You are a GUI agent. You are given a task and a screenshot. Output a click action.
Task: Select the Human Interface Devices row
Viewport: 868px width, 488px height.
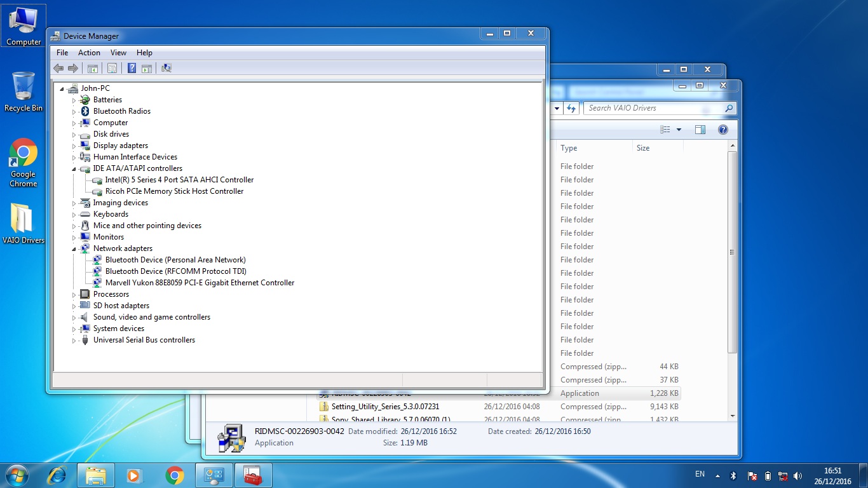[x=135, y=157]
